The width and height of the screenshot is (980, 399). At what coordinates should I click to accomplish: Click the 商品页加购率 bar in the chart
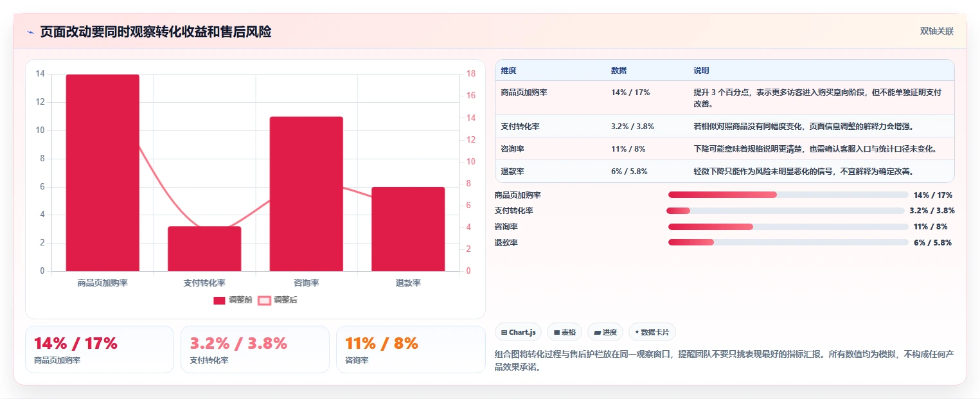pos(103,173)
